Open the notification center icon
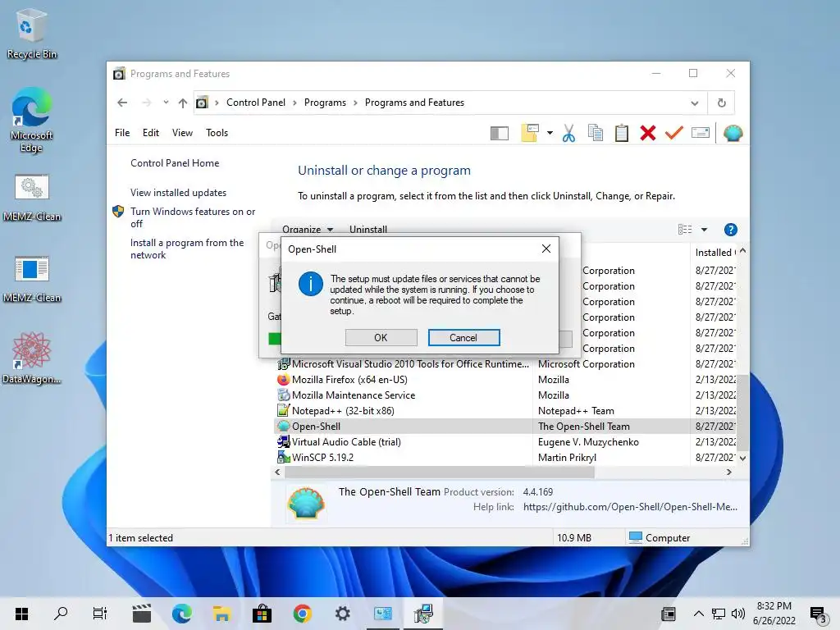 pyautogui.click(x=818, y=614)
